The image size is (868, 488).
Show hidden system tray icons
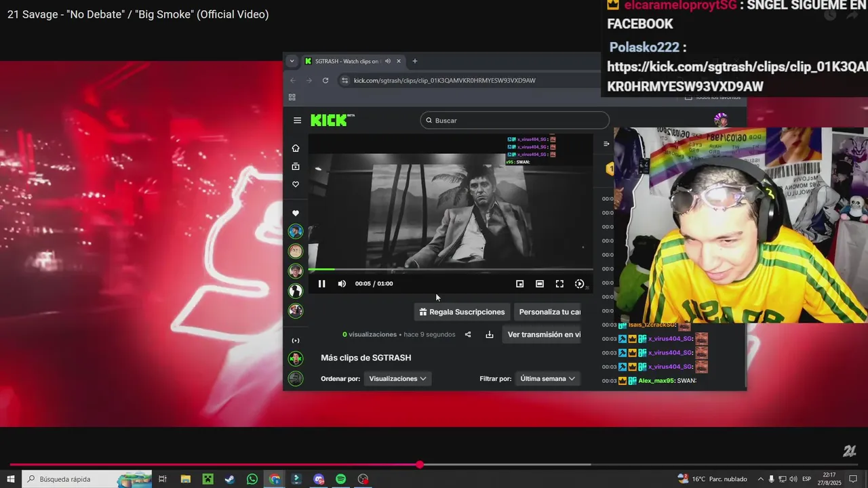click(760, 479)
